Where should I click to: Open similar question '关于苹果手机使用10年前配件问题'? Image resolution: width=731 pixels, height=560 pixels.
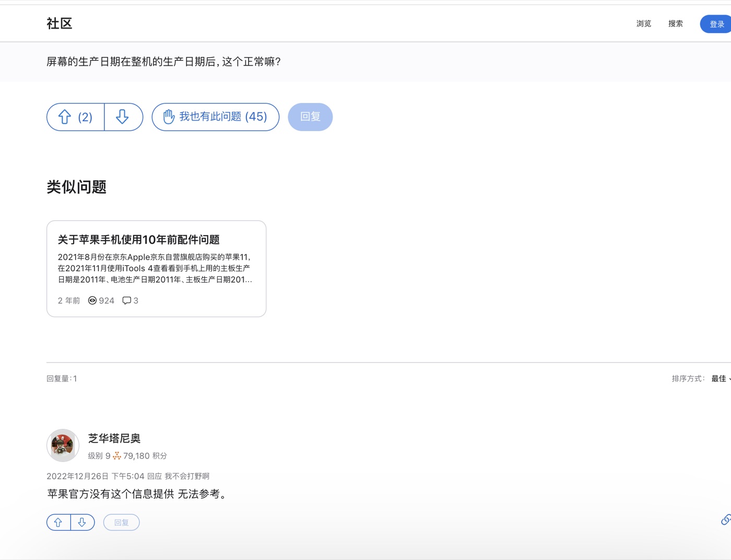[x=139, y=240]
